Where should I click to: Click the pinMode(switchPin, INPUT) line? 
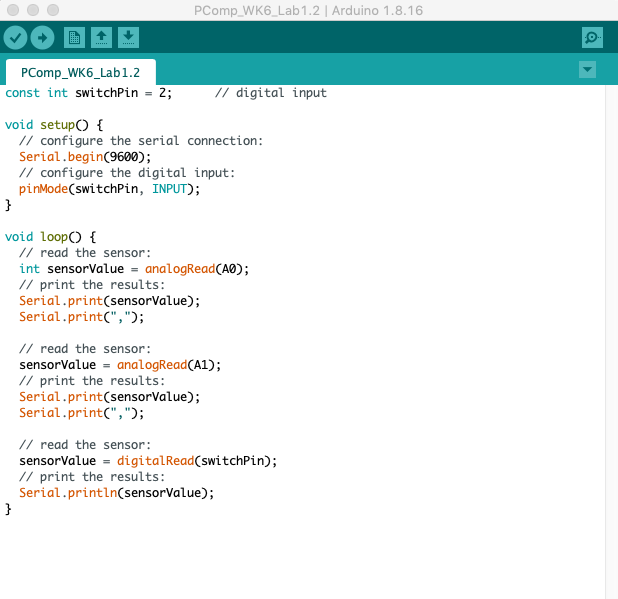[109, 189]
